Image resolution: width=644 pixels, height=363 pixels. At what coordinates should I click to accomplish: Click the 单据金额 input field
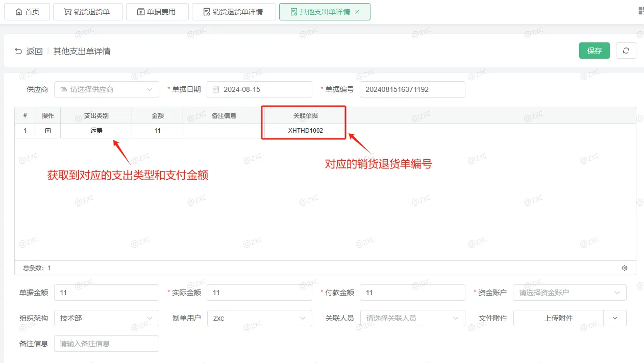(x=106, y=293)
